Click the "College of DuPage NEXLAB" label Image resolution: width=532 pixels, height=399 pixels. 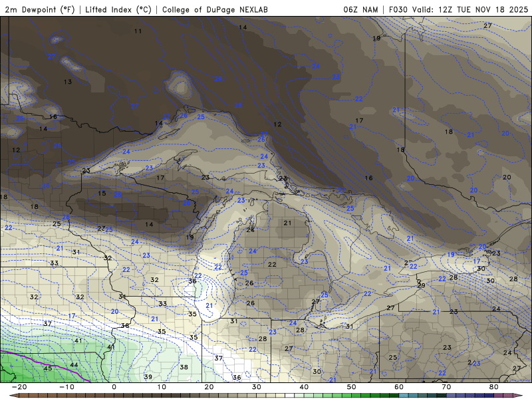215,9
